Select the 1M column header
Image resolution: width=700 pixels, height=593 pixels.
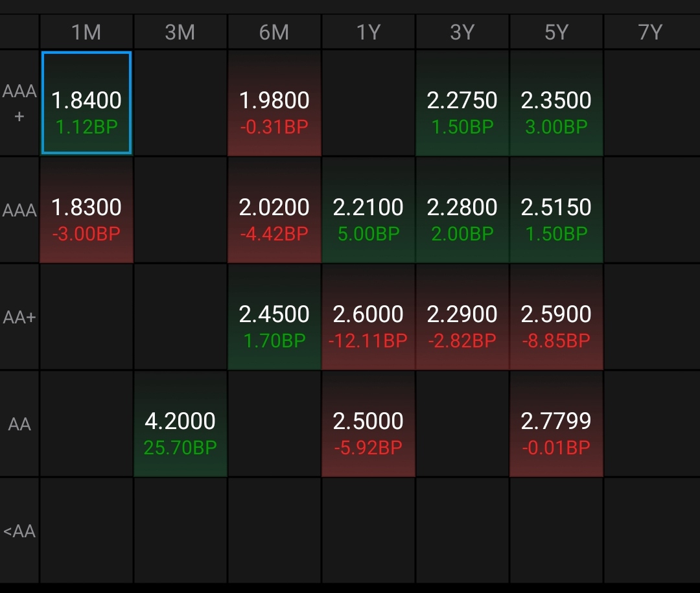click(86, 32)
